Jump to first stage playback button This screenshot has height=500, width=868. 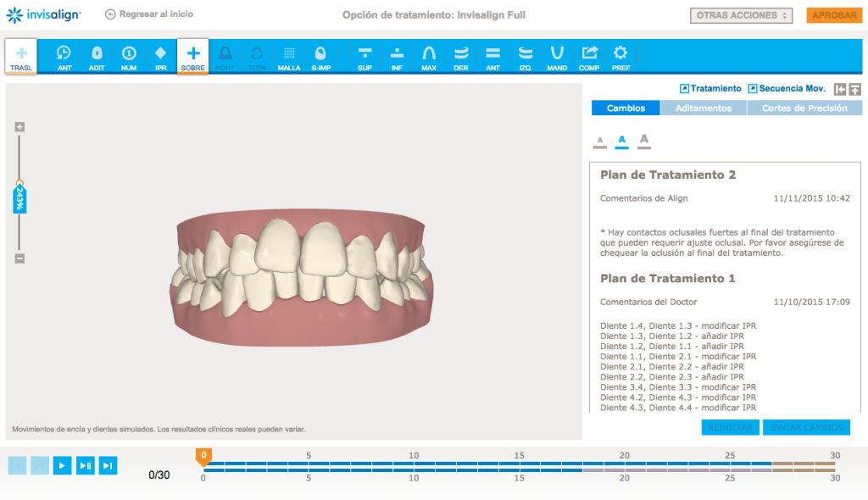click(17, 465)
